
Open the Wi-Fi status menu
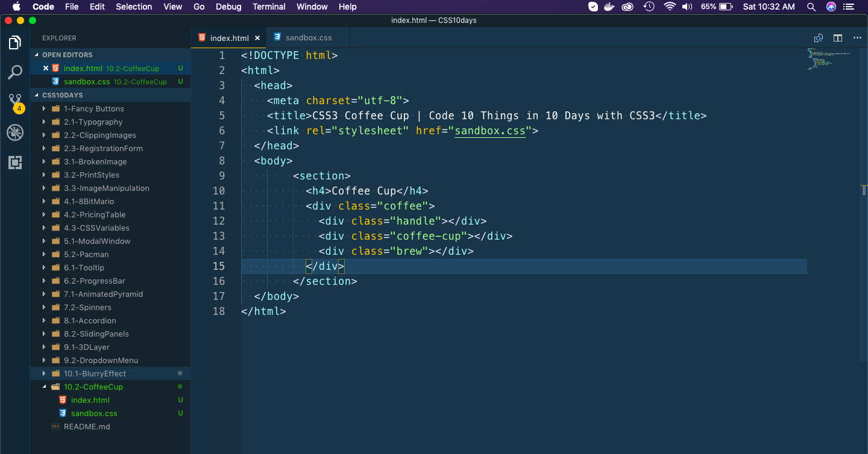[x=670, y=7]
